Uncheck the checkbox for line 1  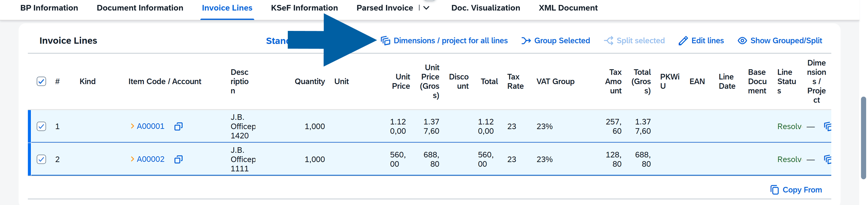click(x=41, y=126)
